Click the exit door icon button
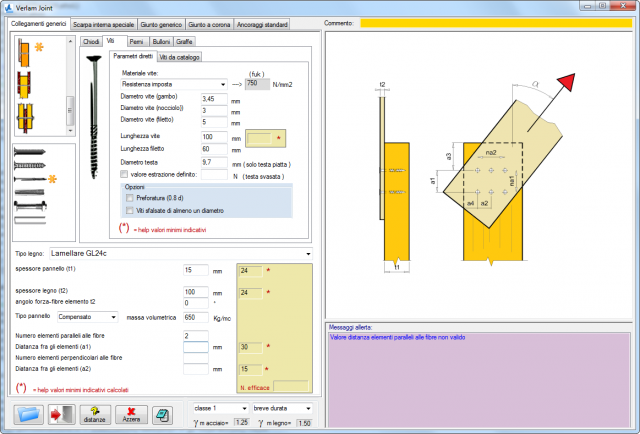Image resolution: width=640 pixels, height=434 pixels. coord(62,414)
